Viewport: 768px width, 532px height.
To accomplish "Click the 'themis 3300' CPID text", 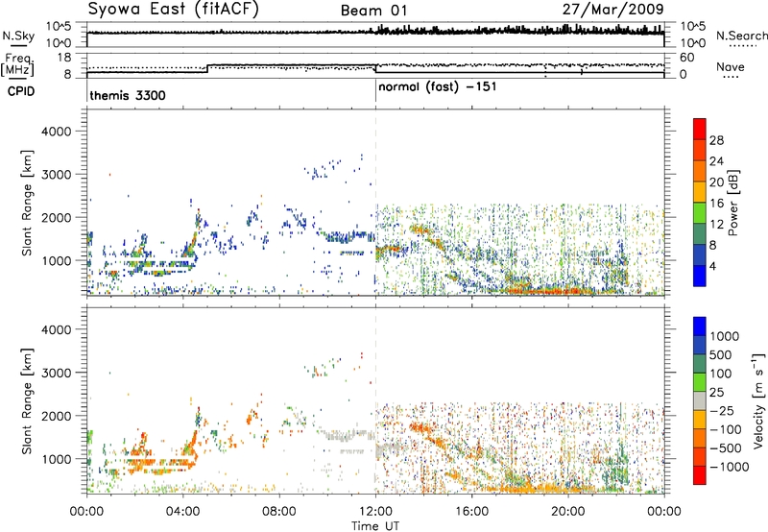I will [x=128, y=95].
